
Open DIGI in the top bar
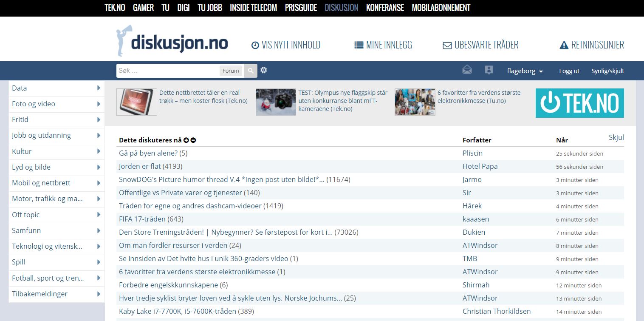[x=184, y=8]
